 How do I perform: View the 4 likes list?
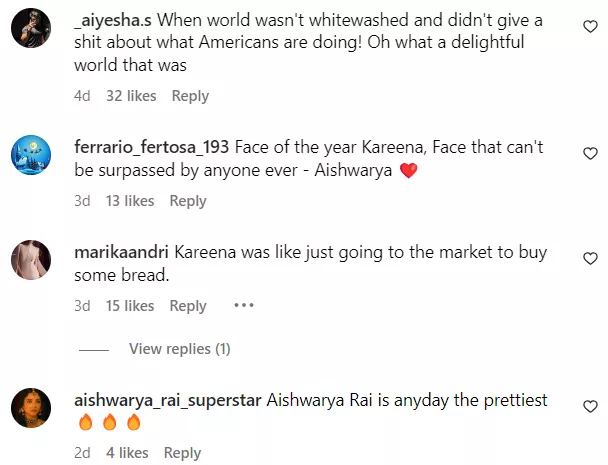click(x=126, y=453)
